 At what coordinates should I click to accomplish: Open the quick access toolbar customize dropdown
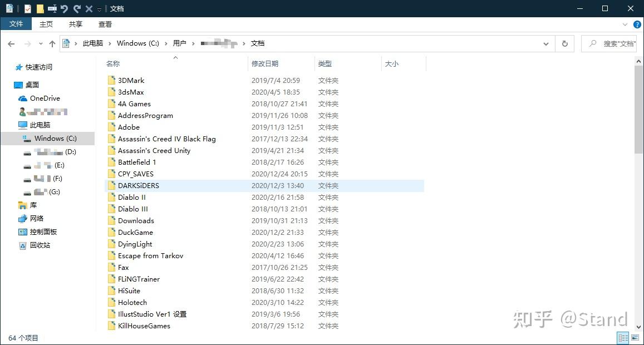pyautogui.click(x=99, y=8)
